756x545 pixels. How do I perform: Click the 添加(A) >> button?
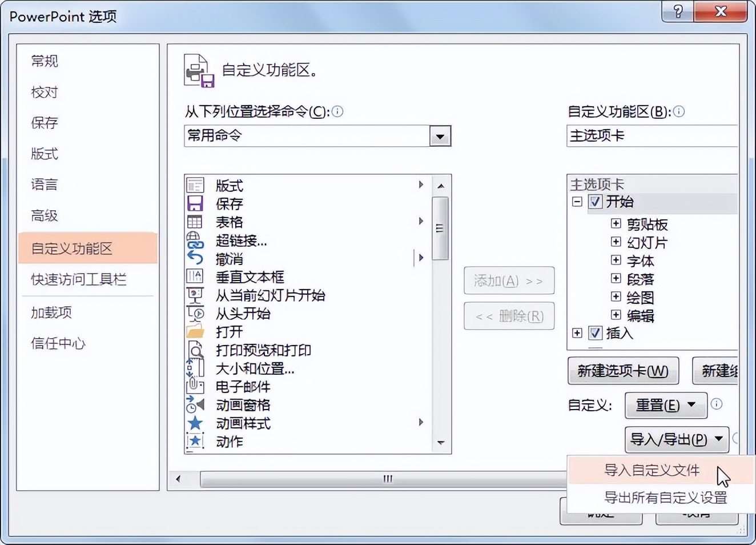[509, 280]
